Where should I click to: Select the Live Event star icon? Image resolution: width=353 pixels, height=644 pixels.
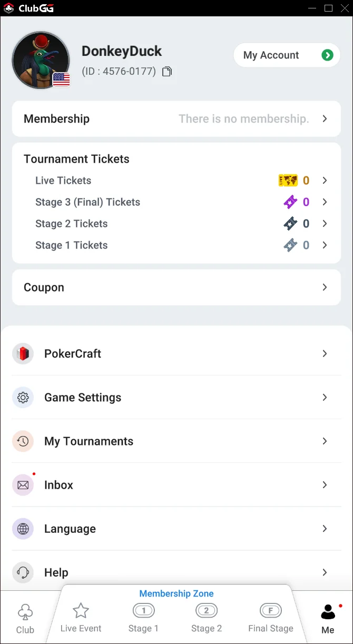coord(81,610)
